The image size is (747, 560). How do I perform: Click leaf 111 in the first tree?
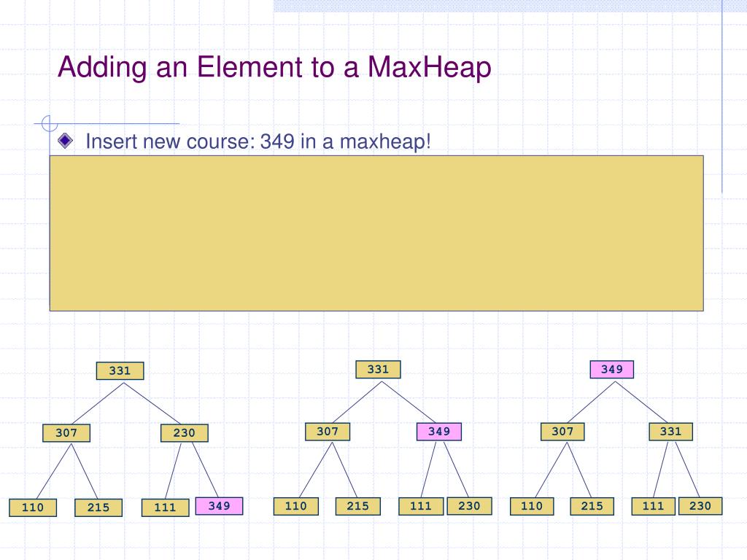click(166, 507)
